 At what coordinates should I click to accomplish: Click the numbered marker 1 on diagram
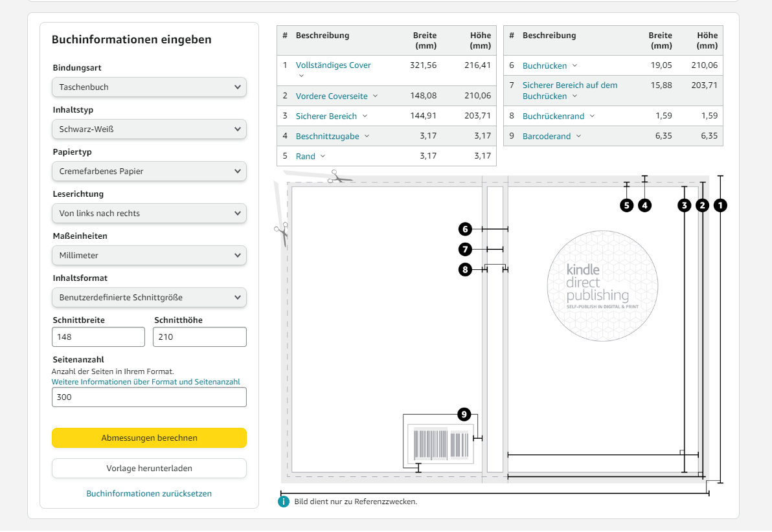[720, 206]
